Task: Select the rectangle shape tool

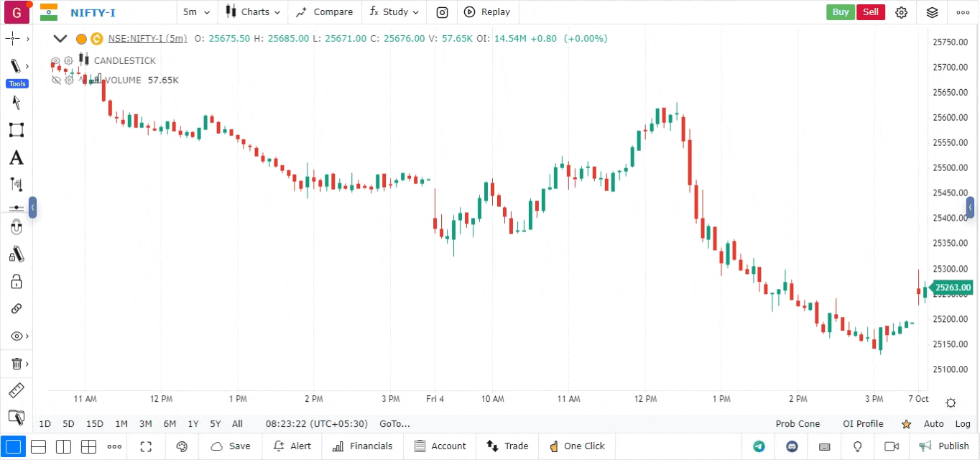Action: pos(16,130)
